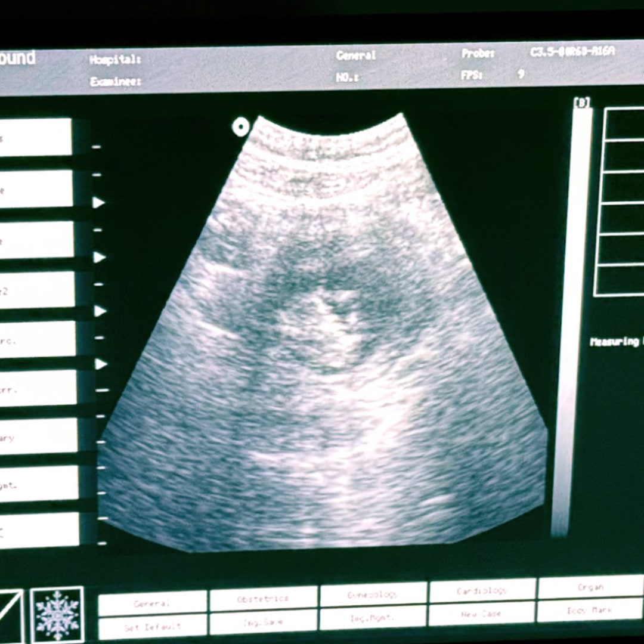This screenshot has height=644, width=644.
Task: Click the first depth-scale triangle marker
Action: coord(99,203)
